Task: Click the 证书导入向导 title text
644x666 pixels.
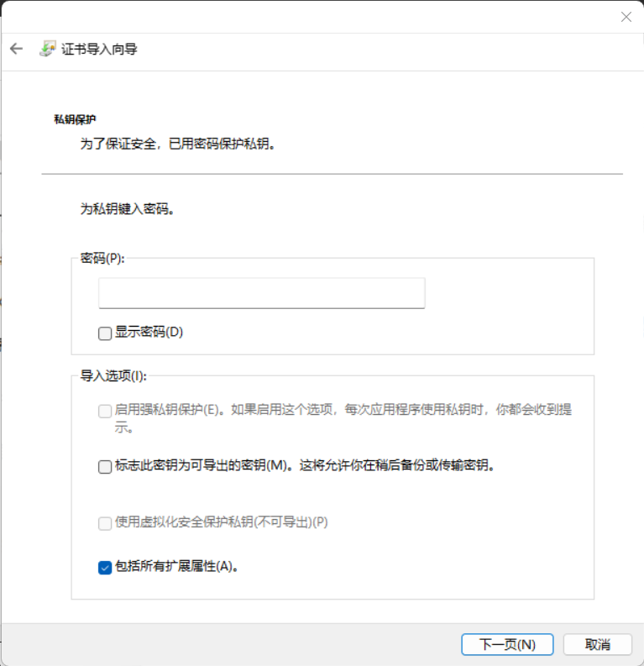Action: click(99, 50)
